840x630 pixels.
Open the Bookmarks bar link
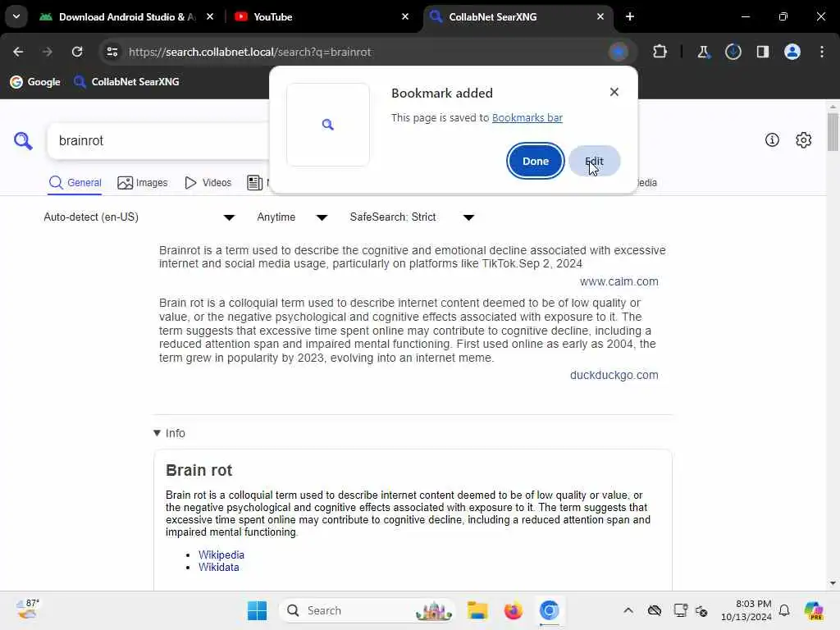527,118
